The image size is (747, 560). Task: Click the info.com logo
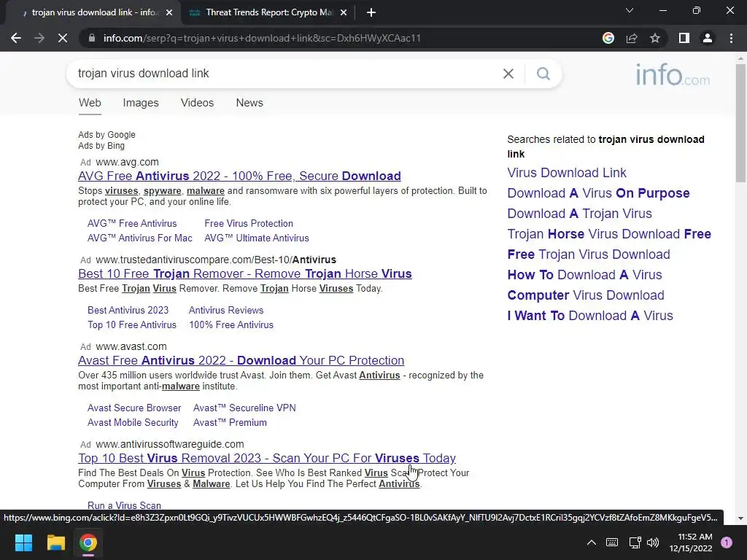tap(672, 75)
